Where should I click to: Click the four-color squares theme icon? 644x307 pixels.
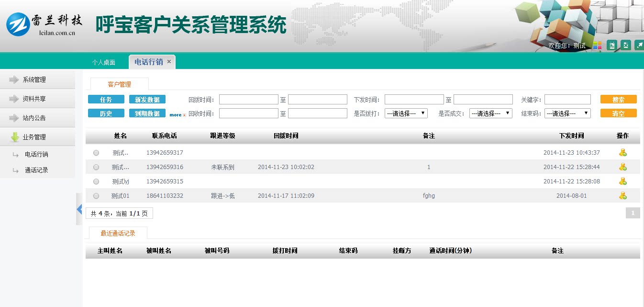pos(597,45)
